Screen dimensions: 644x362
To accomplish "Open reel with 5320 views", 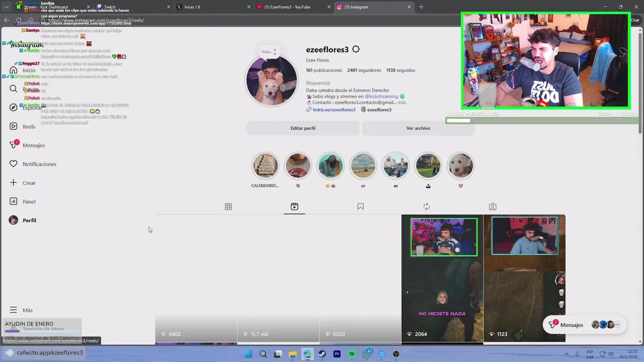I will [x=360, y=279].
